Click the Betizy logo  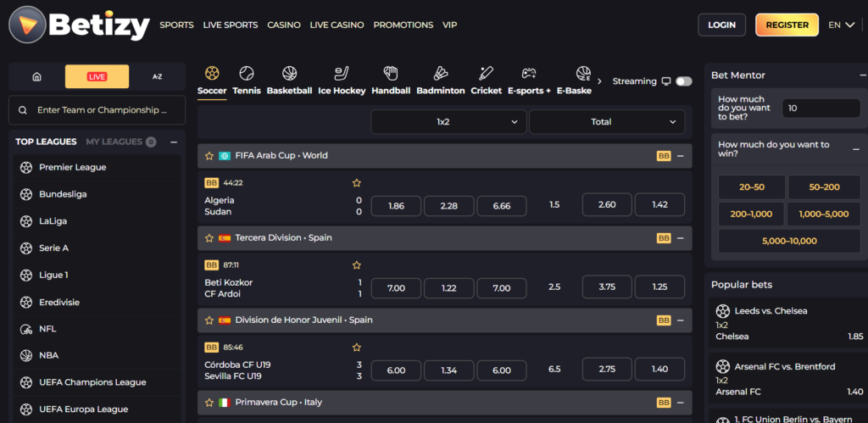click(x=79, y=25)
